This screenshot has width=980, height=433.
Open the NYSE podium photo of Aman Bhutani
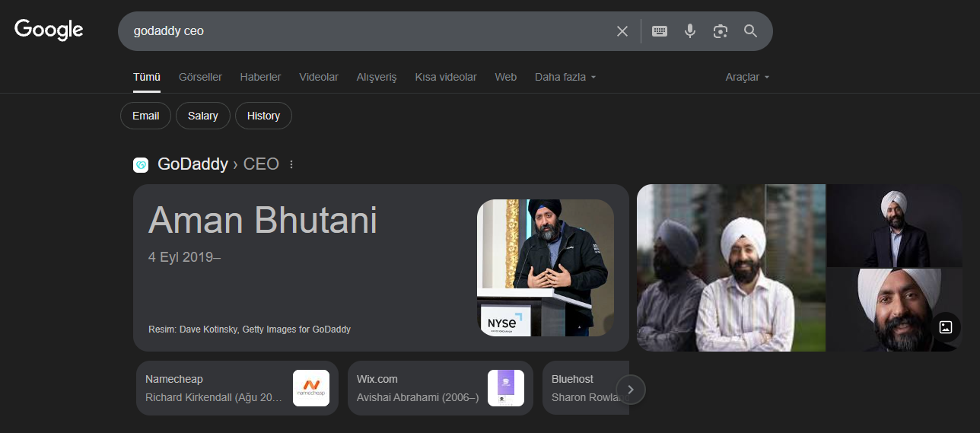[x=546, y=268]
